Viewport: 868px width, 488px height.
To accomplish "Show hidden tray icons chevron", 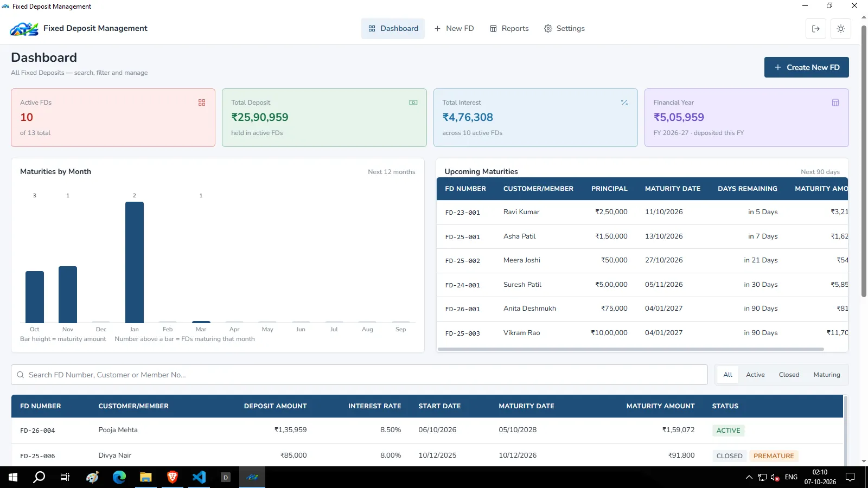I will 749,477.
